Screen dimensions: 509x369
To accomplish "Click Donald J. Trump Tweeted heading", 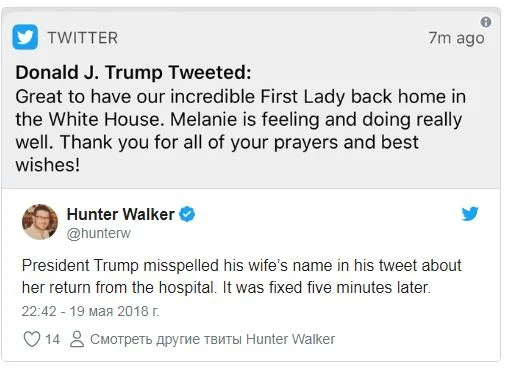I will point(133,72).
